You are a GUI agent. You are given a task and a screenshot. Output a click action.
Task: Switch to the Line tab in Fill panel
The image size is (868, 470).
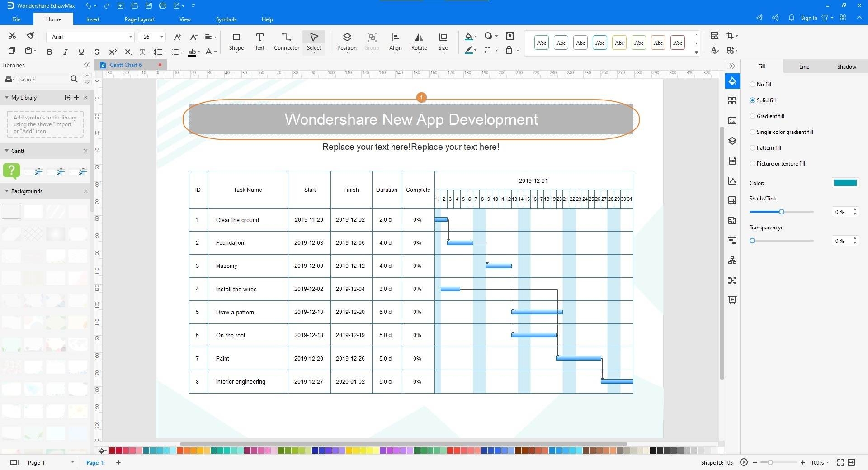pos(804,66)
